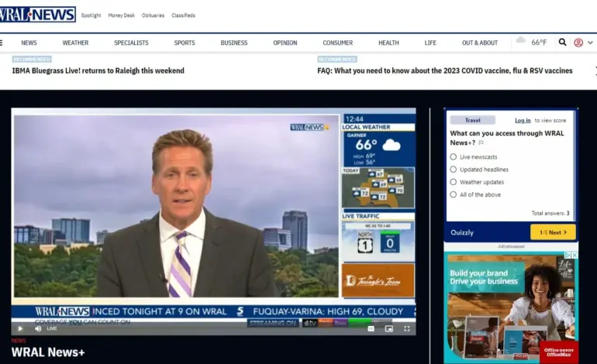Go to Money Desk link
Image resolution: width=597 pixels, height=364 pixels.
pos(122,15)
